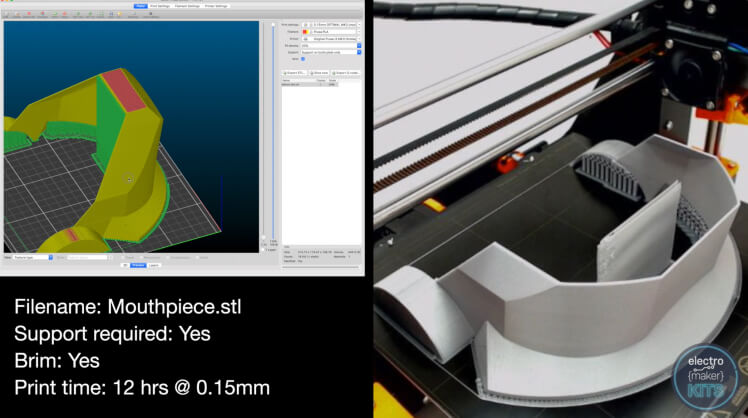Open the Filament Settings tab
748x418 pixels.
pyautogui.click(x=187, y=6)
